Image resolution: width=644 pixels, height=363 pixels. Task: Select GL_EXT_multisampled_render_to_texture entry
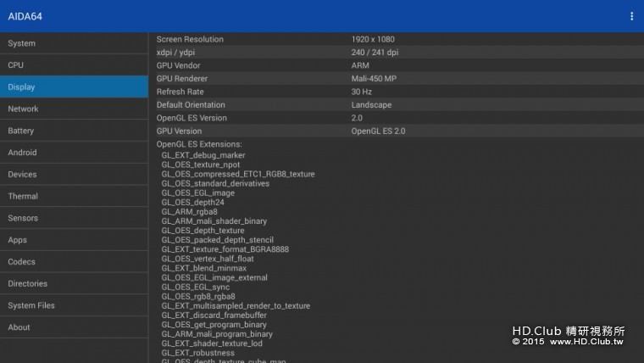pos(236,306)
